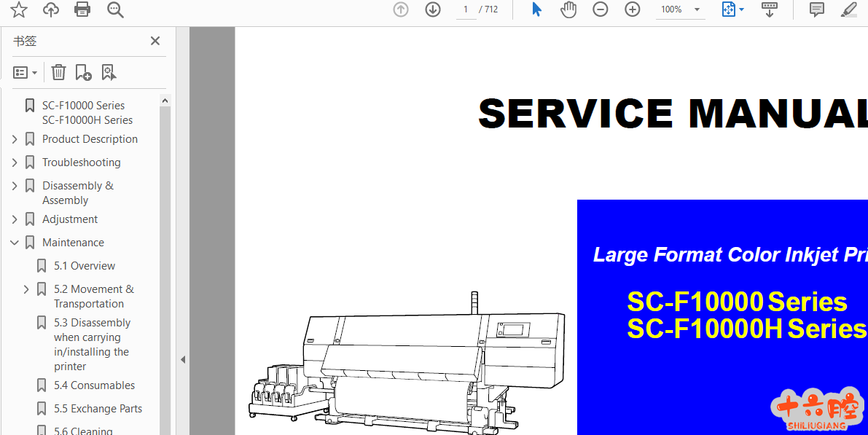Open the 100% zoom level dropdown
868x435 pixels.
click(697, 9)
